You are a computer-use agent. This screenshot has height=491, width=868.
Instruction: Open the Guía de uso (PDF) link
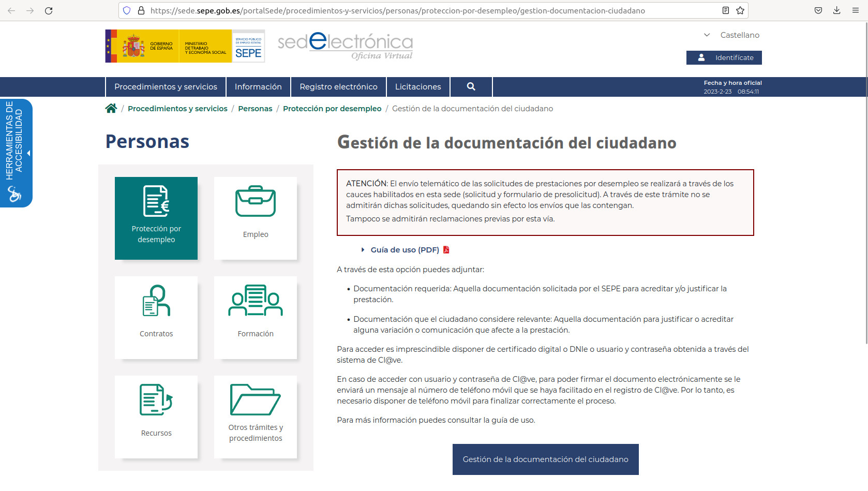[405, 250]
